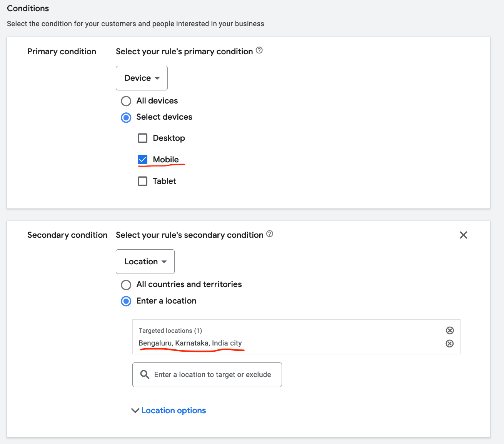Open help icon beside secondary condition heading

coord(270,234)
